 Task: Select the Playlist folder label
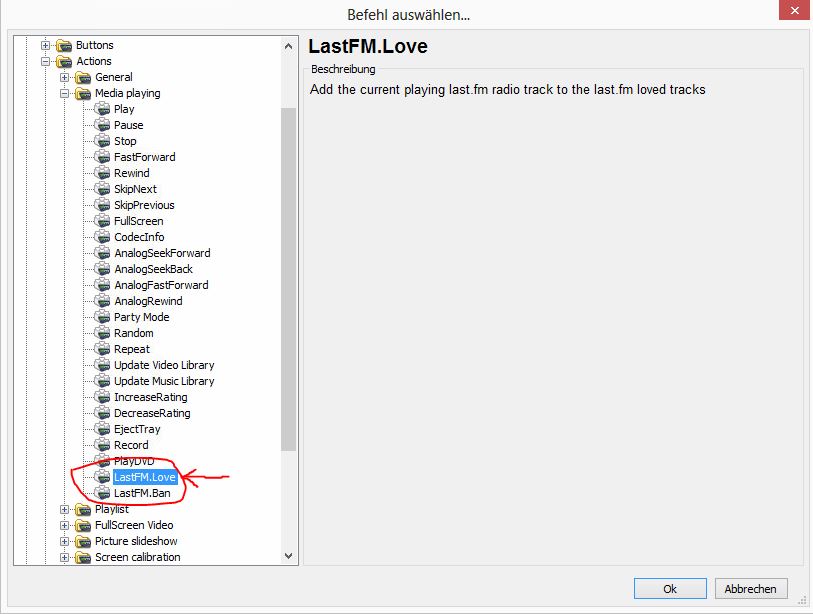(x=112, y=509)
